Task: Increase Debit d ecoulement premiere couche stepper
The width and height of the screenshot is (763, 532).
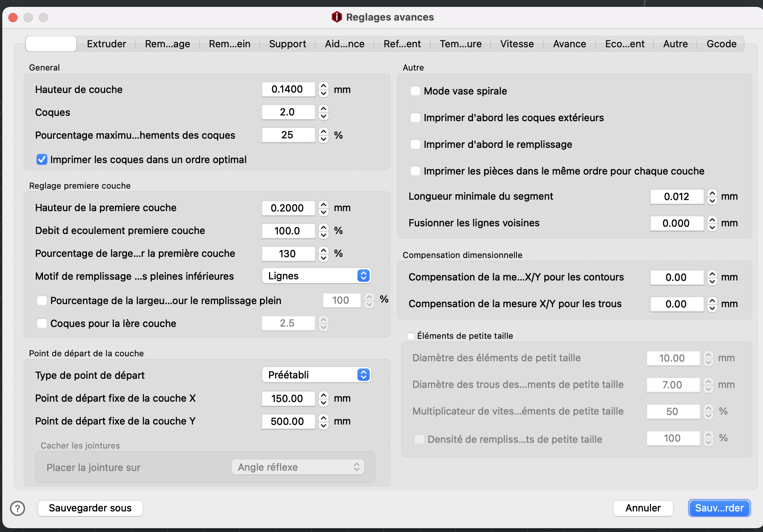Action: (324, 227)
